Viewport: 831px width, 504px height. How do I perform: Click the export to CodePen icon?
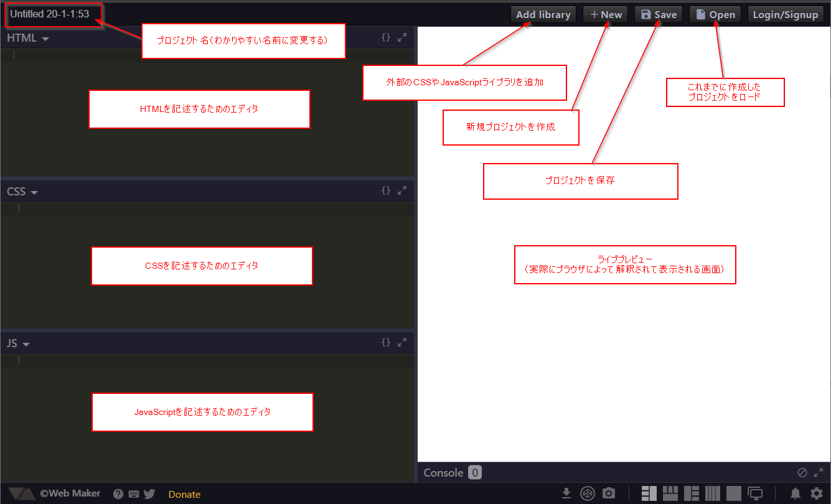(x=588, y=493)
